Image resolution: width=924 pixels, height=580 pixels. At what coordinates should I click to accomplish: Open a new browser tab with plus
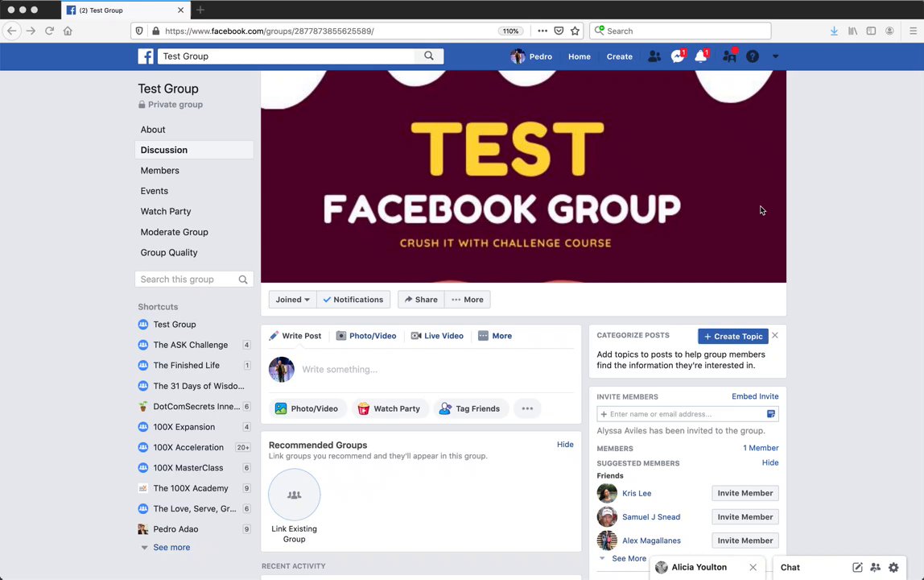coord(200,10)
